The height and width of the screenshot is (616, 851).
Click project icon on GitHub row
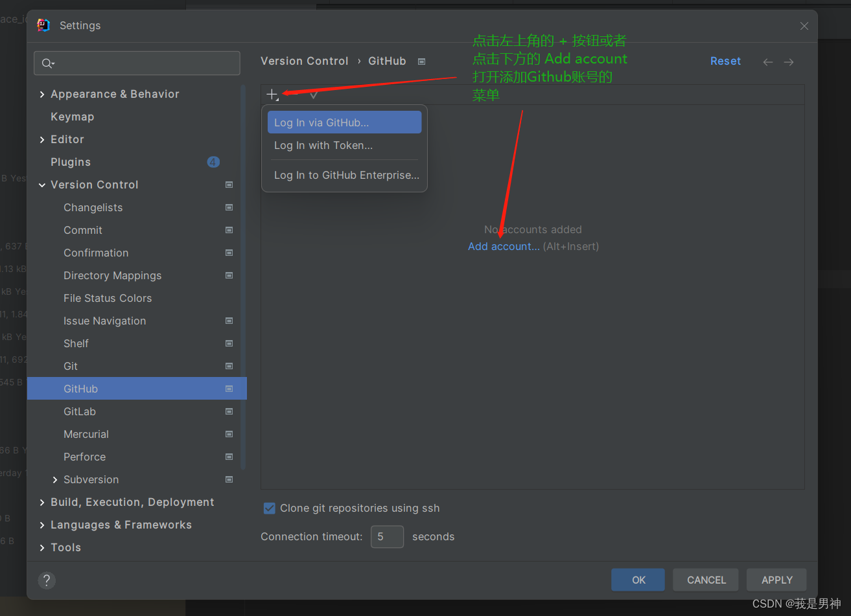[229, 389]
